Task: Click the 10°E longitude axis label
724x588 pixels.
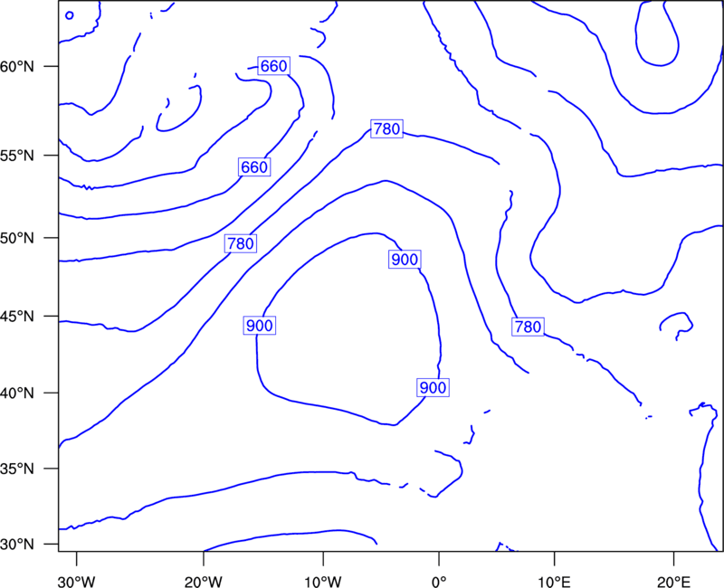Action: 554,582
